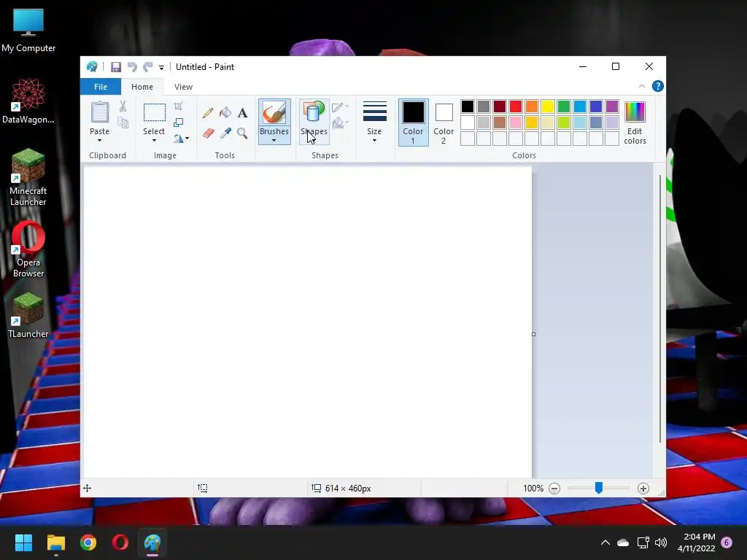Switch to the View tab
This screenshot has width=747, height=560.
coord(183,87)
